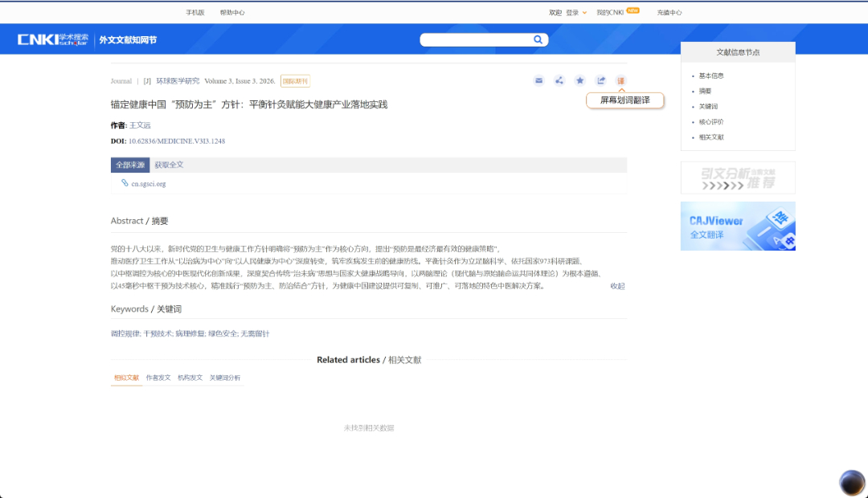Jump to 相关文献 section in sidebar
Image resolution: width=868 pixels, height=498 pixels.
pos(710,137)
